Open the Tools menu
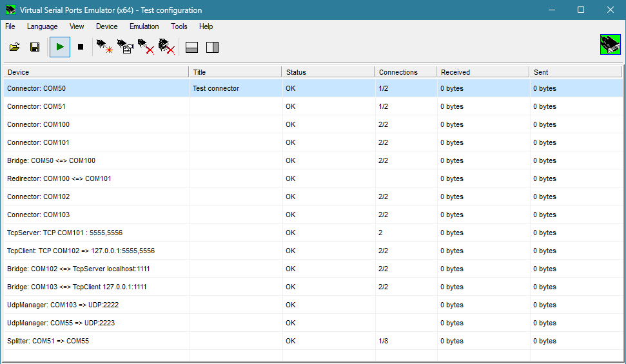Viewport: 626px width, 364px height. (179, 26)
